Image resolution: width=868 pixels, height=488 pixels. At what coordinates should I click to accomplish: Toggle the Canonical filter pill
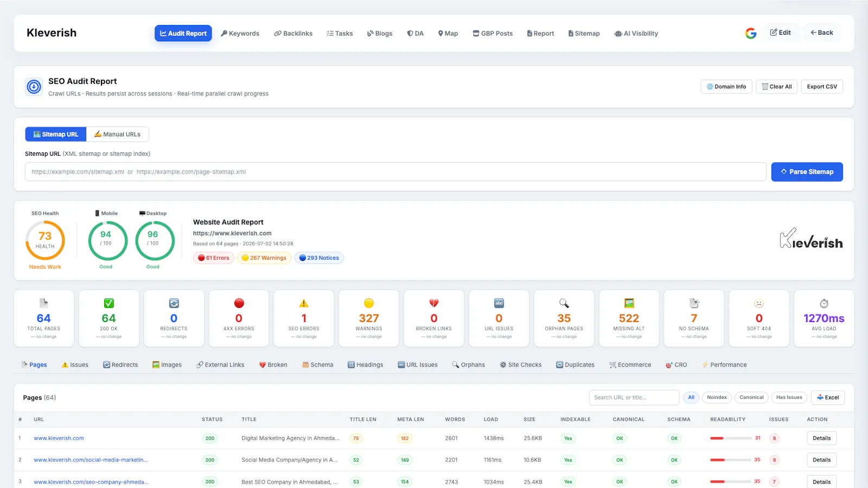(x=751, y=397)
